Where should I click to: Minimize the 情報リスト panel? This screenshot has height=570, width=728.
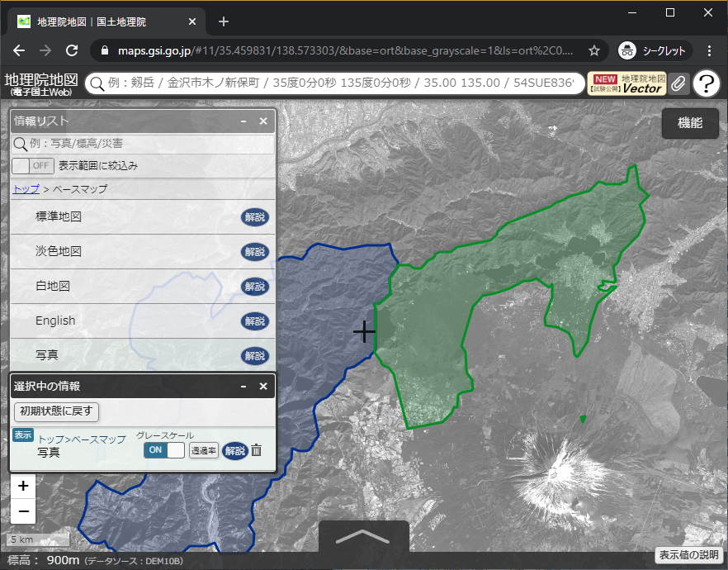coord(243,121)
